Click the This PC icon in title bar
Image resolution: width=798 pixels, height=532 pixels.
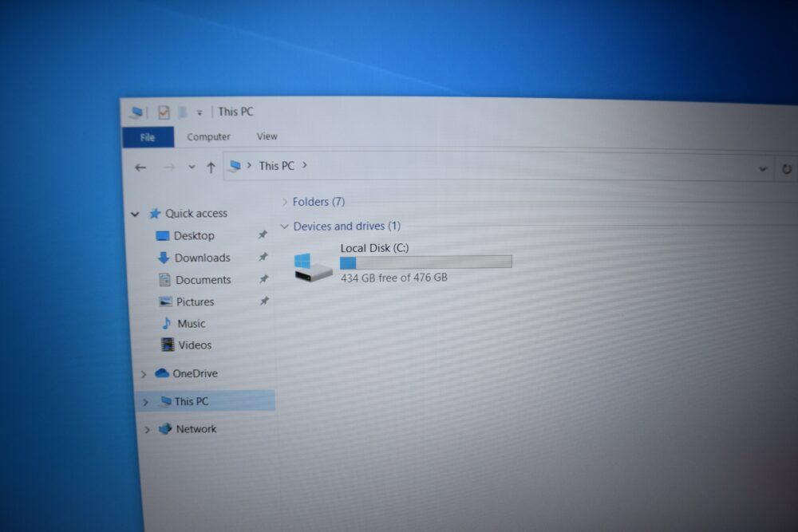point(136,112)
